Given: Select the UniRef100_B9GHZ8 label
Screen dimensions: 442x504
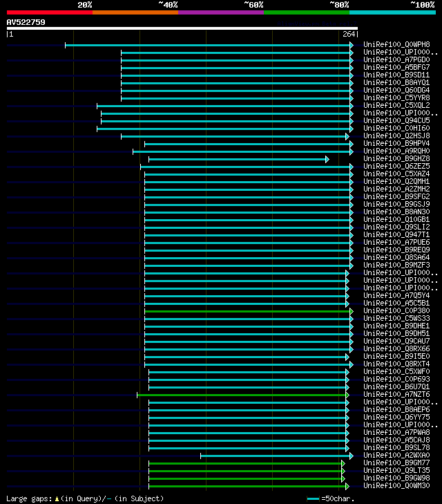Looking at the screenshot, I should point(396,158).
